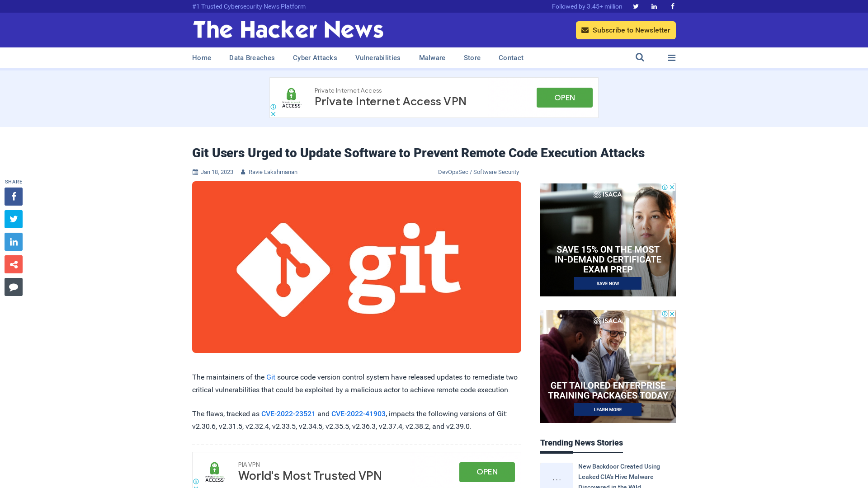868x488 pixels.
Task: Click the Subscribe to Newsletter button
Action: pos(625,30)
